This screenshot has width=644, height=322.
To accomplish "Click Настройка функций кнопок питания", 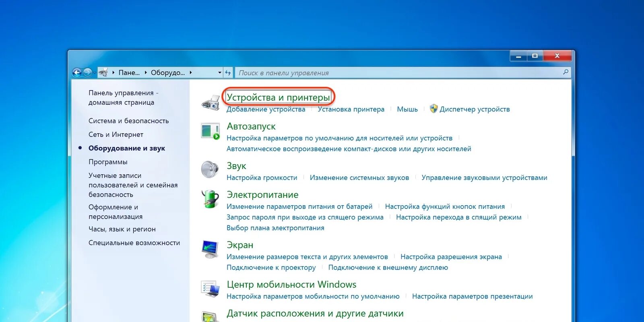I will click(445, 206).
